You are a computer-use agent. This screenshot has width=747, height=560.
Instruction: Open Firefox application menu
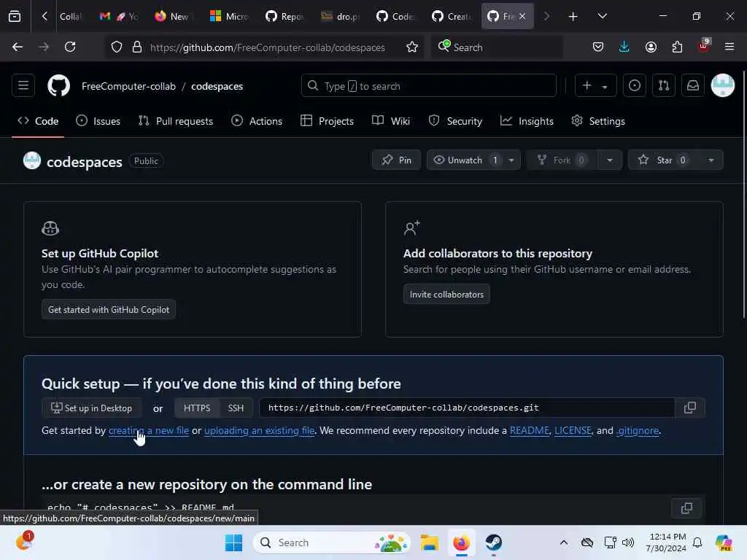pos(729,47)
